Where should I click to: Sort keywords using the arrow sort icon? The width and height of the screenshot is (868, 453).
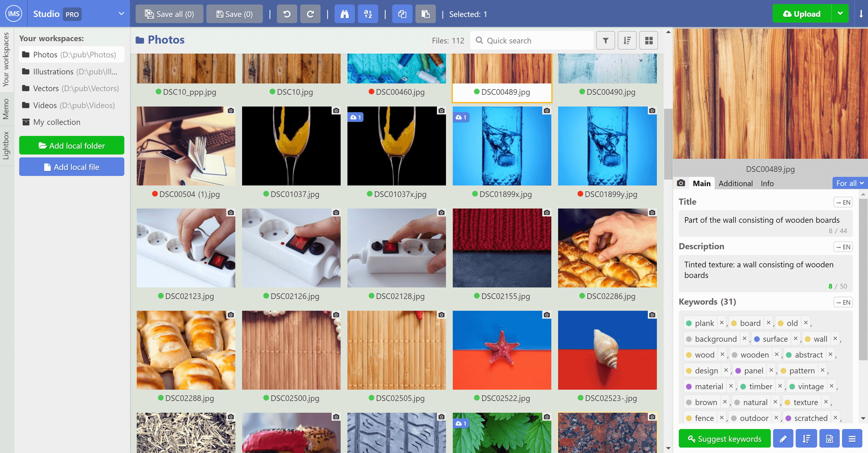coord(806,439)
